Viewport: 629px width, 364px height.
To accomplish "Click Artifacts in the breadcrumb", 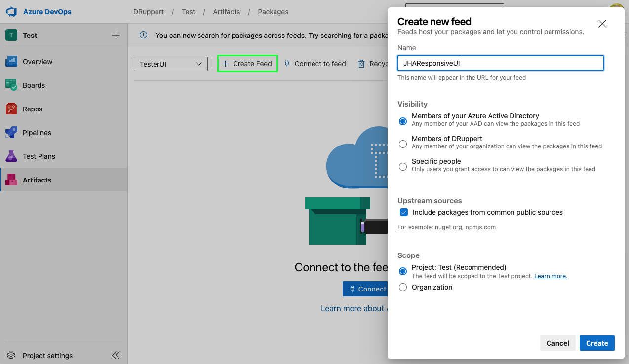I will (x=226, y=12).
